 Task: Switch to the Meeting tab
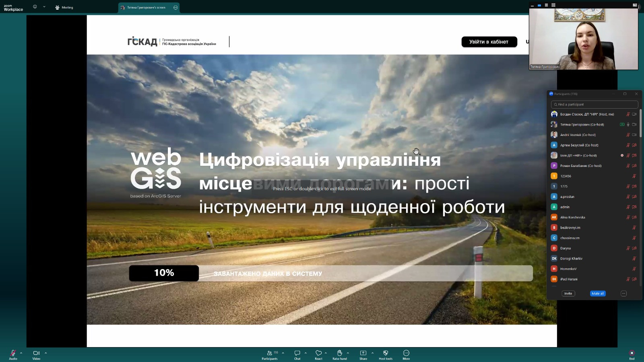tap(64, 7)
